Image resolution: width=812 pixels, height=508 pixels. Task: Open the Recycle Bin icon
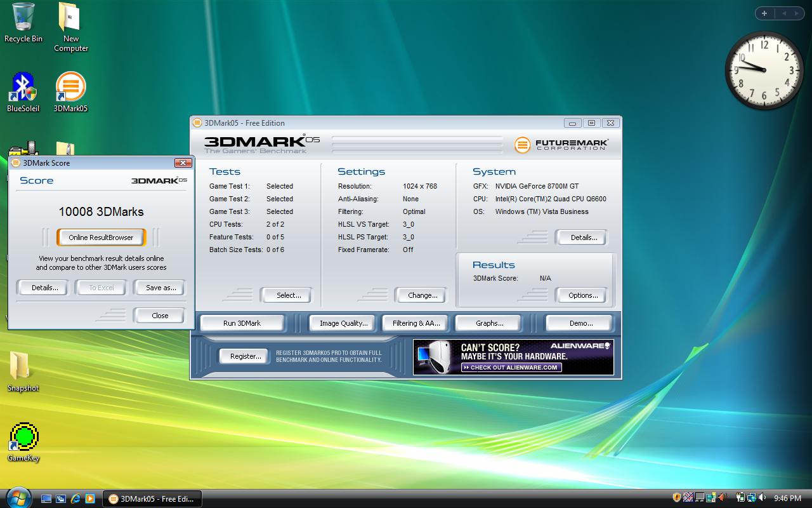[x=23, y=19]
